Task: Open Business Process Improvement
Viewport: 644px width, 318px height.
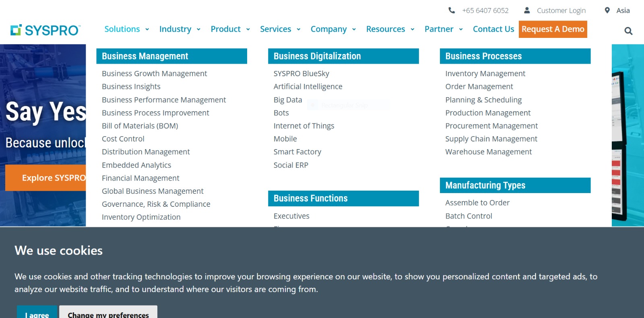Action: pyautogui.click(x=155, y=112)
